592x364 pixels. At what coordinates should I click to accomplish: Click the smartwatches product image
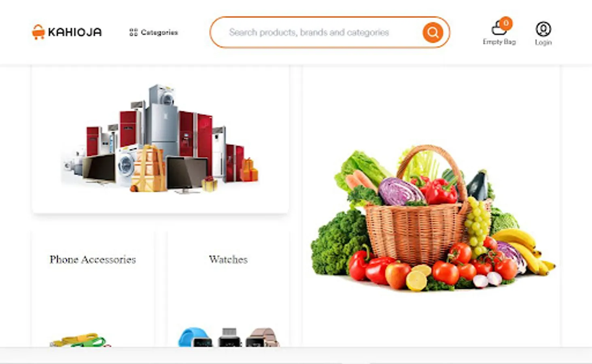click(229, 337)
